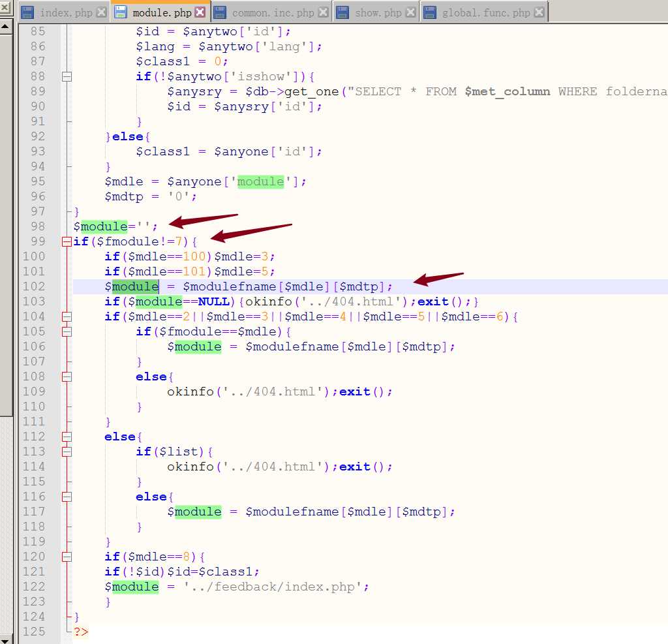Click $lang assignment on line 86
The height and width of the screenshot is (644, 668).
(x=229, y=46)
